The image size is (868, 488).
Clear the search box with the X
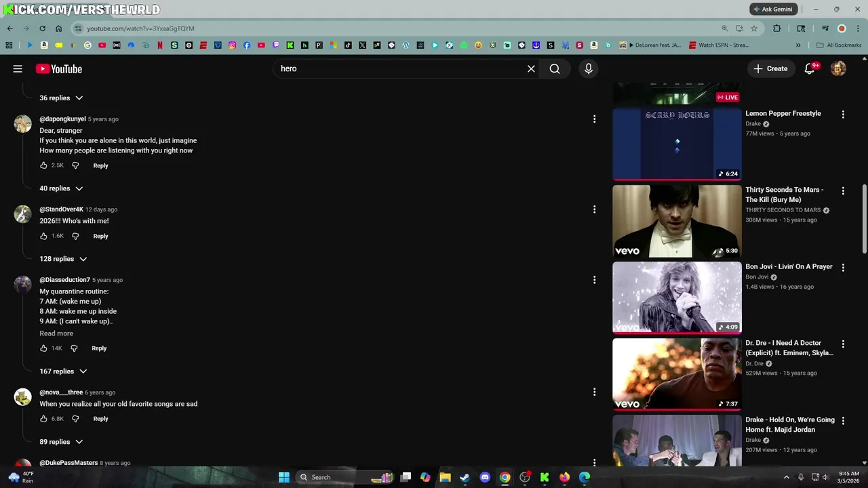tap(531, 68)
